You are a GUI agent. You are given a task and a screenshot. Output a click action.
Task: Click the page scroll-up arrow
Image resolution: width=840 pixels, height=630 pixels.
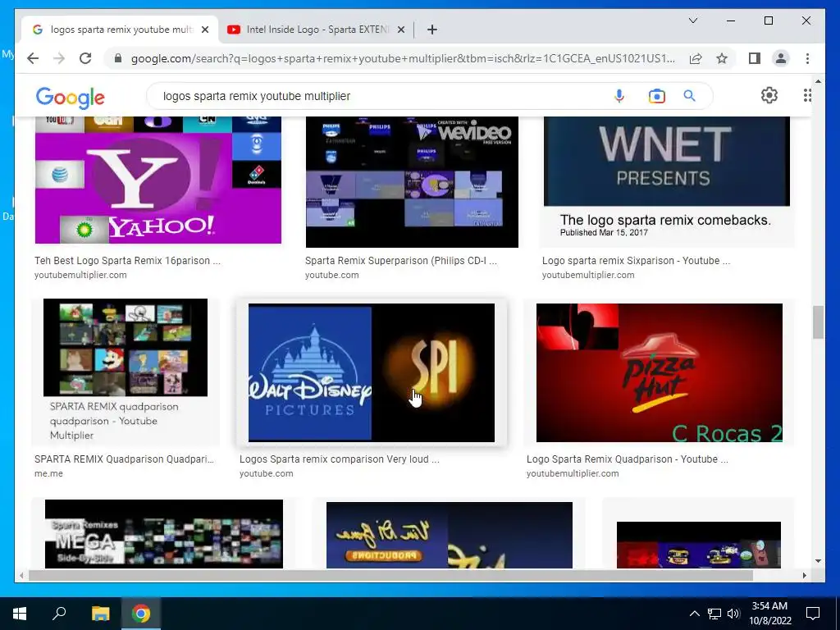coord(818,81)
